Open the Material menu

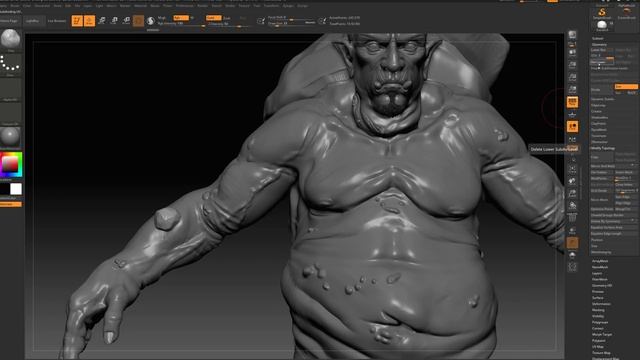140,6
